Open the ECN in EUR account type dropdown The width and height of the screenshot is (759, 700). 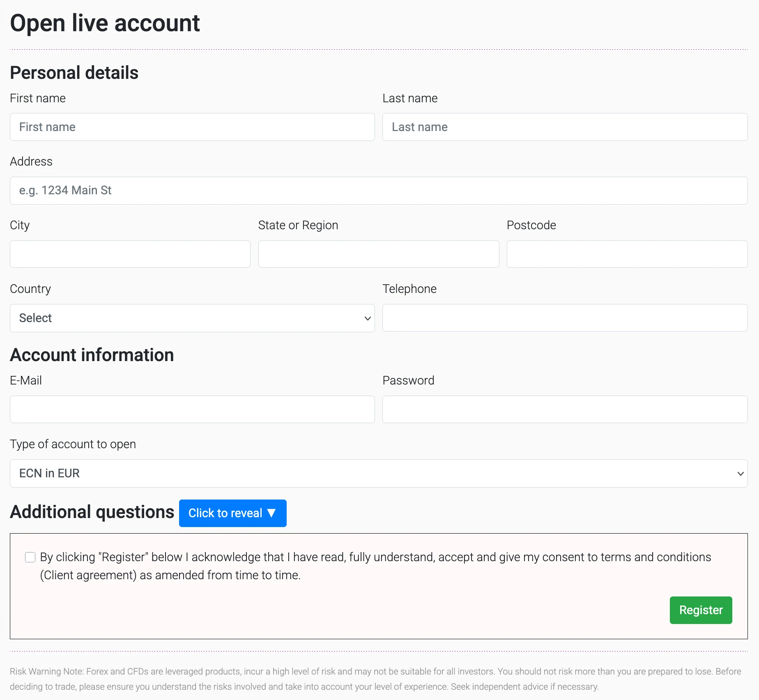point(379,473)
